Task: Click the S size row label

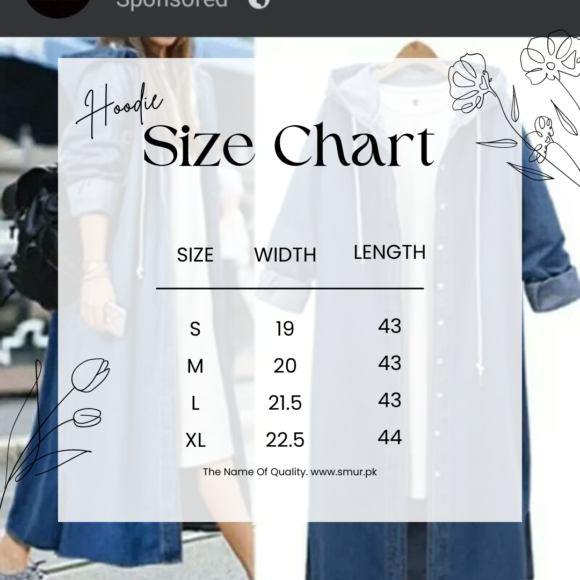Action: coord(195,329)
